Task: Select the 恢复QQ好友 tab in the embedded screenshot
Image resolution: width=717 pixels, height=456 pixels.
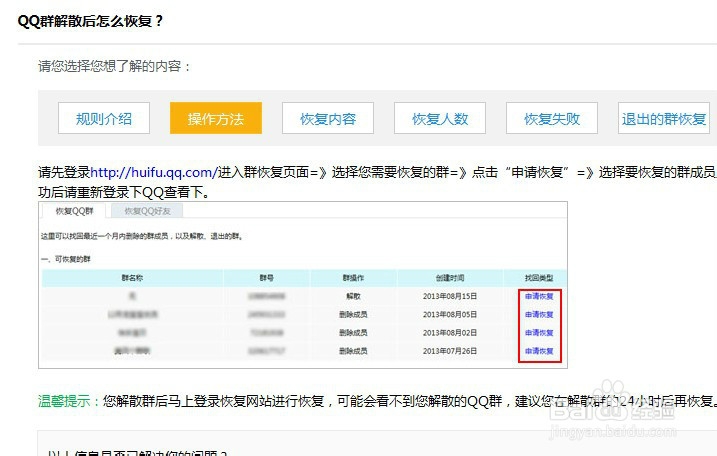Action: click(x=147, y=211)
